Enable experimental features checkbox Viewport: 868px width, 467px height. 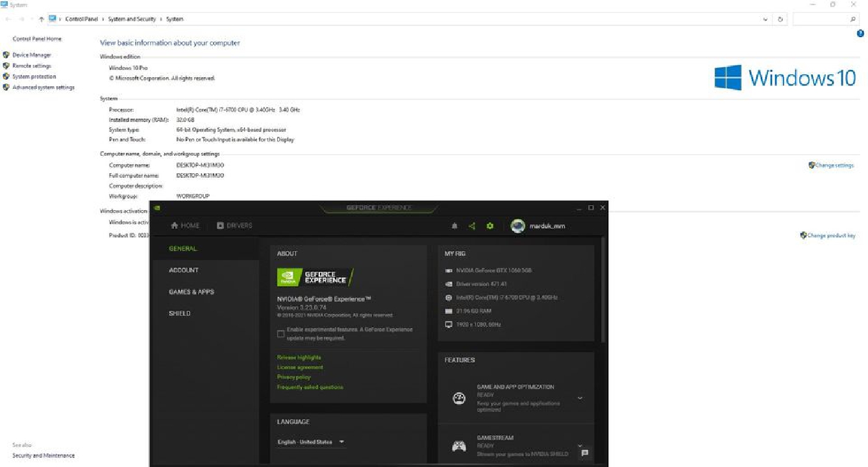[280, 333]
